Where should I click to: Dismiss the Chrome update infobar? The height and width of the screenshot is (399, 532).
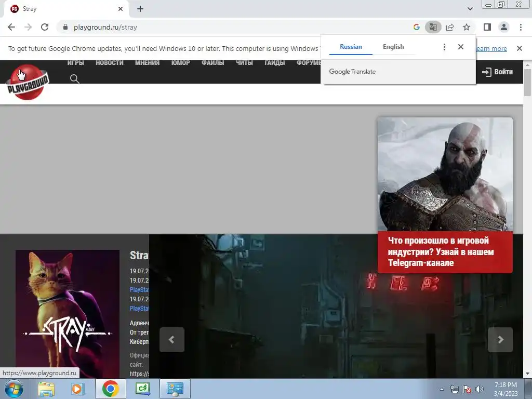519,48
